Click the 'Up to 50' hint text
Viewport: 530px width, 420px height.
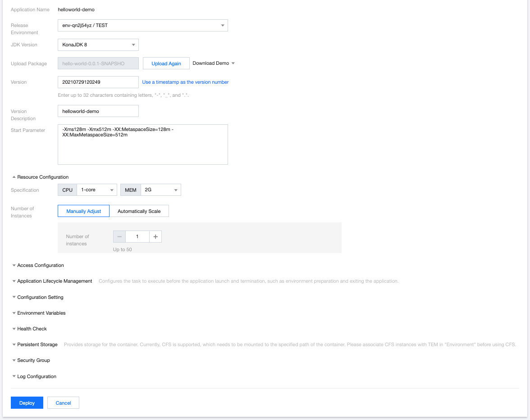coord(123,249)
